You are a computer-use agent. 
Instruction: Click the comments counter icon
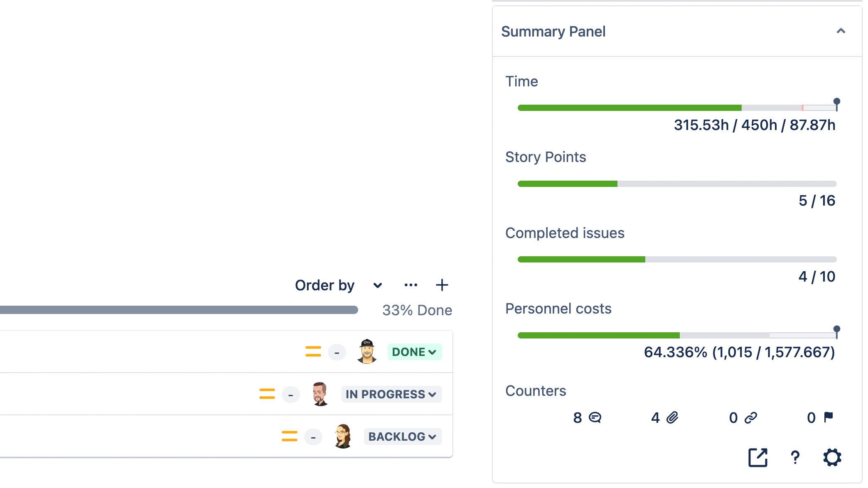pos(595,417)
